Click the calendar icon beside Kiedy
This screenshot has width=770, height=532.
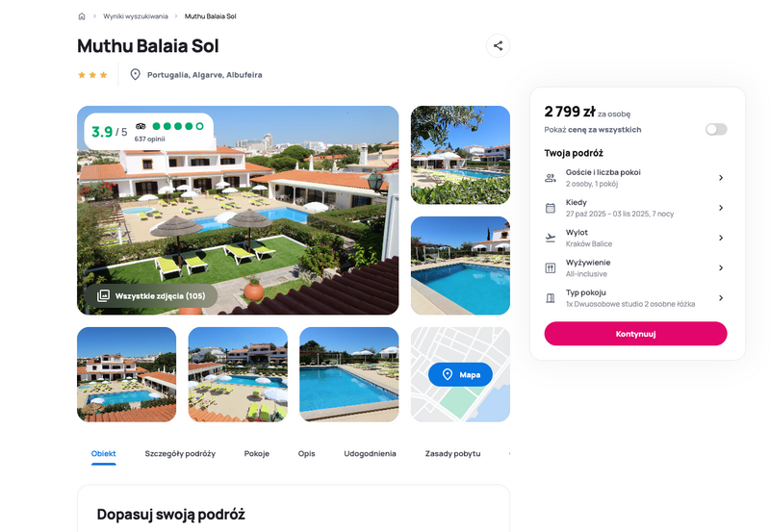(551, 208)
